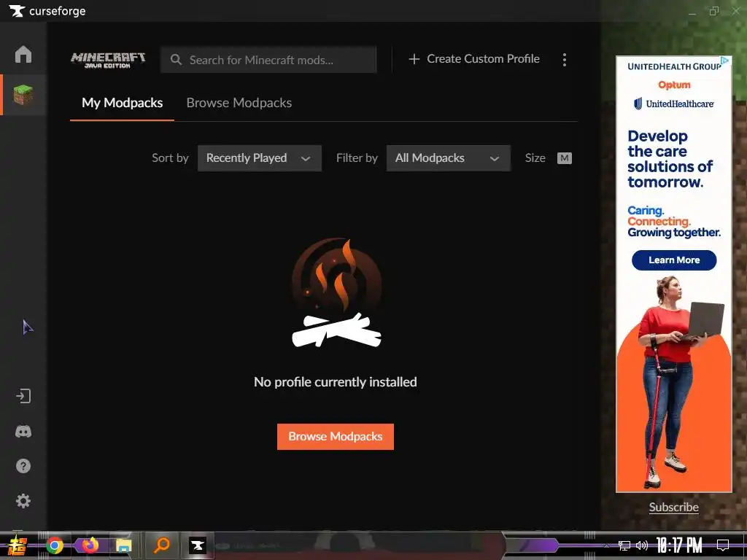This screenshot has height=560, width=747.
Task: Click the curseforge anvil logo in title bar
Action: click(x=17, y=10)
